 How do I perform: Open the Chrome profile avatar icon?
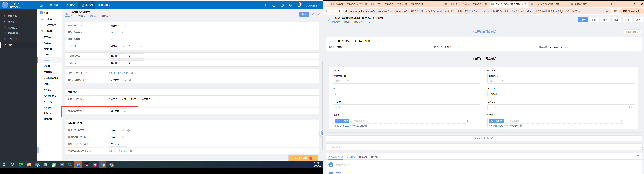(x=616, y=11)
